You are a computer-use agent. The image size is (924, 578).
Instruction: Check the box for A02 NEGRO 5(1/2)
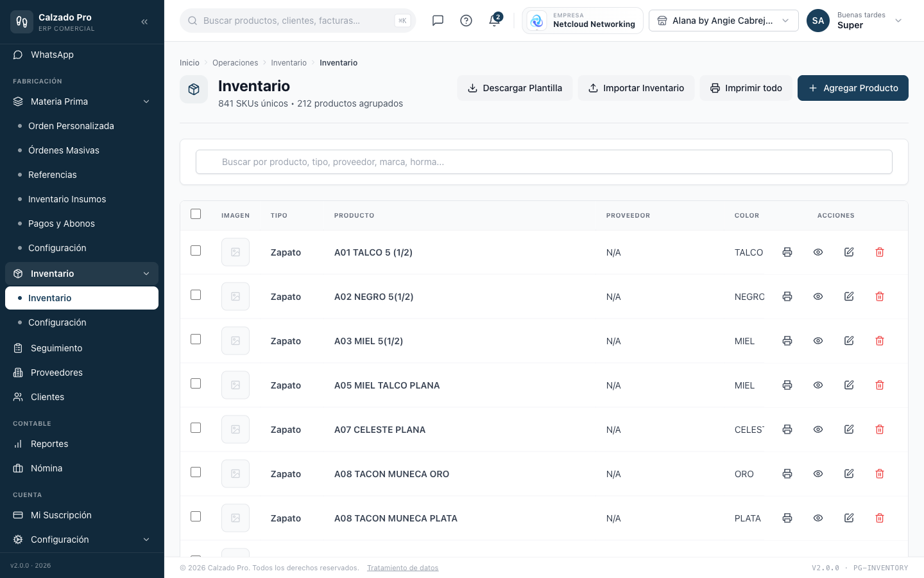pos(196,295)
